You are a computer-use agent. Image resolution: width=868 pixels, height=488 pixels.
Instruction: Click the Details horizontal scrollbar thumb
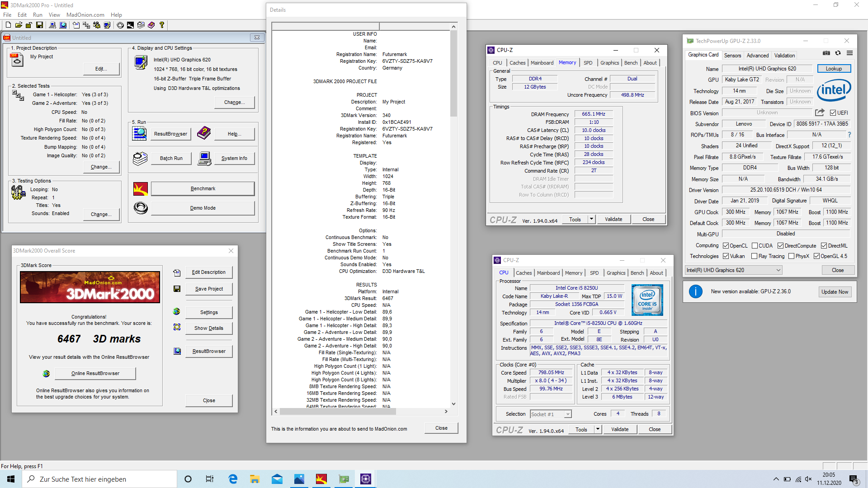click(338, 411)
